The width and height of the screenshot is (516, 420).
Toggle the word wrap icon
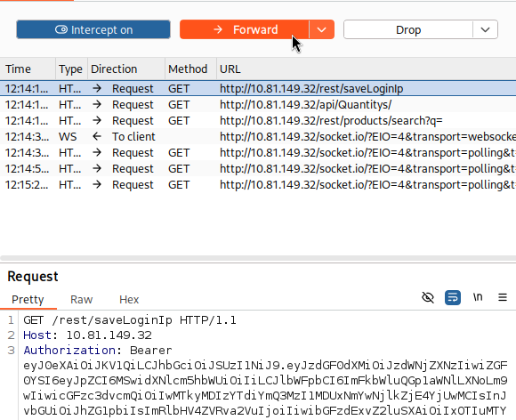[x=453, y=297]
